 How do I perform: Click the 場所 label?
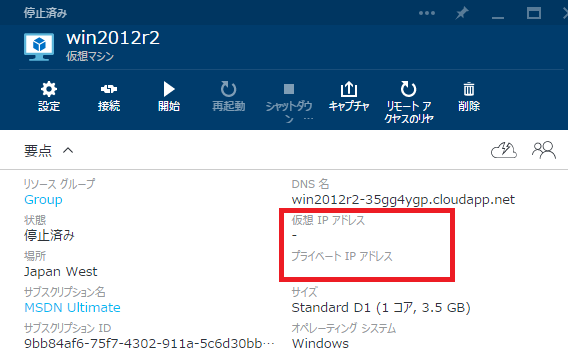coord(35,256)
